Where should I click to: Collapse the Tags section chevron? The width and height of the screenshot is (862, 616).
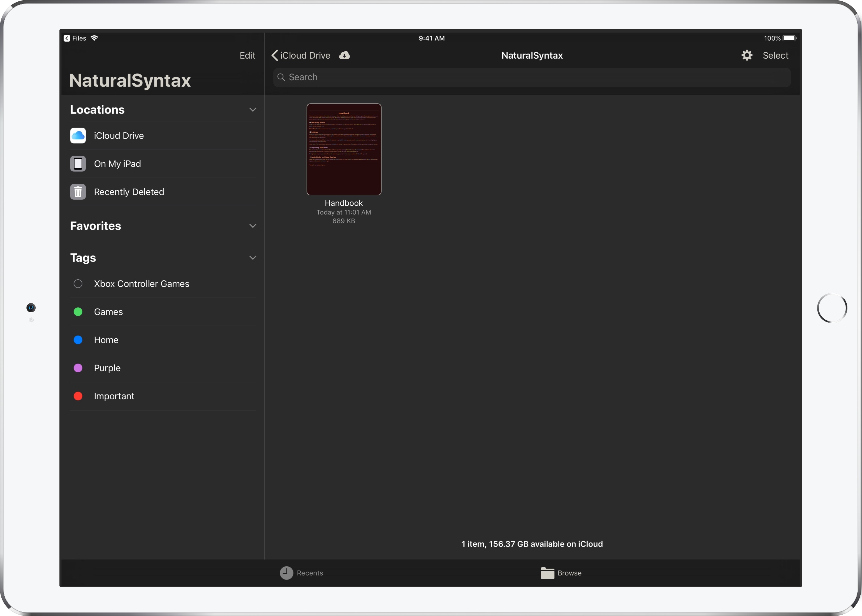pyautogui.click(x=252, y=257)
